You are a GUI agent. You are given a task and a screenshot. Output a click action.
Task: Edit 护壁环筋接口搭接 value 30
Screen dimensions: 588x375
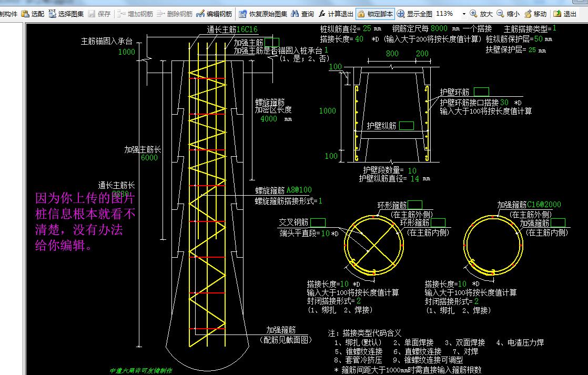tap(504, 103)
